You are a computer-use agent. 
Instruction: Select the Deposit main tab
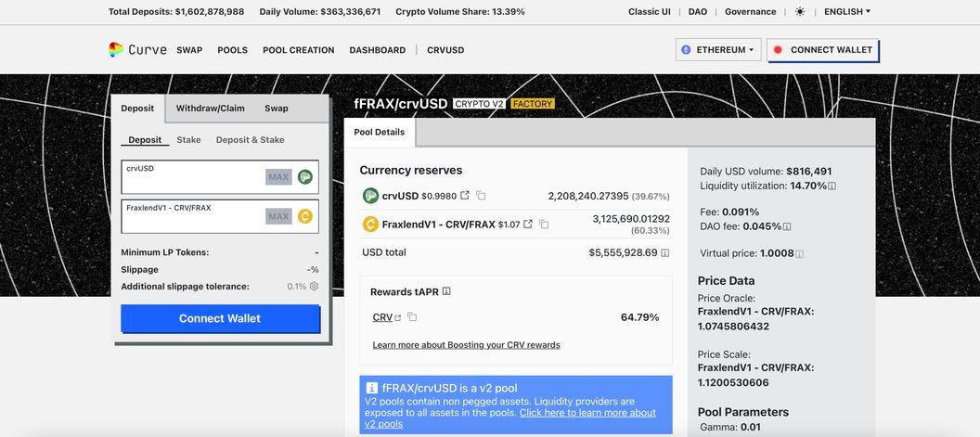coord(137,109)
